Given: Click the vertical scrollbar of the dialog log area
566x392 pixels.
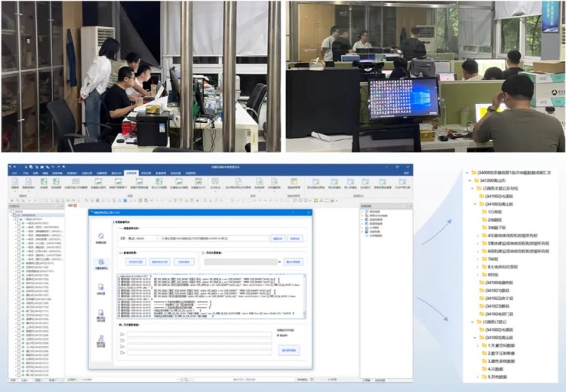Looking at the screenshot, I should coord(305,297).
